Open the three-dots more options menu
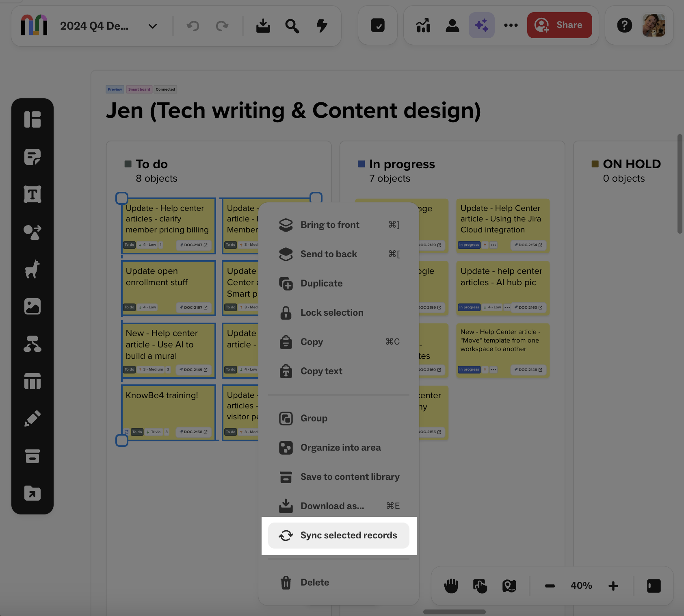This screenshot has width=684, height=616. pyautogui.click(x=511, y=25)
